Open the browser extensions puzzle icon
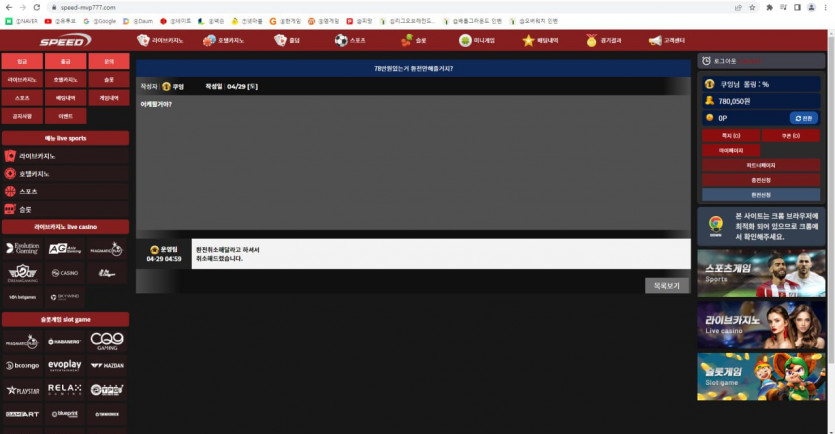 (x=769, y=7)
